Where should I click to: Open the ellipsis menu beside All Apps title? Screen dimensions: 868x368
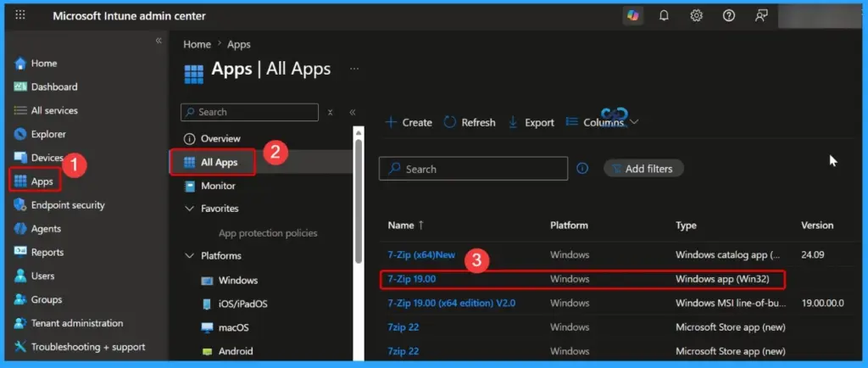click(354, 70)
